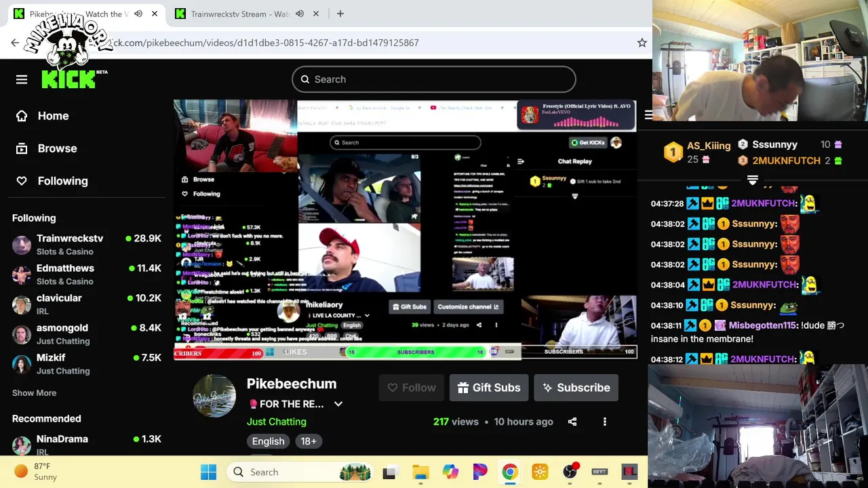The height and width of the screenshot is (488, 868).
Task: Bookmark this page with the star icon
Action: click(642, 43)
